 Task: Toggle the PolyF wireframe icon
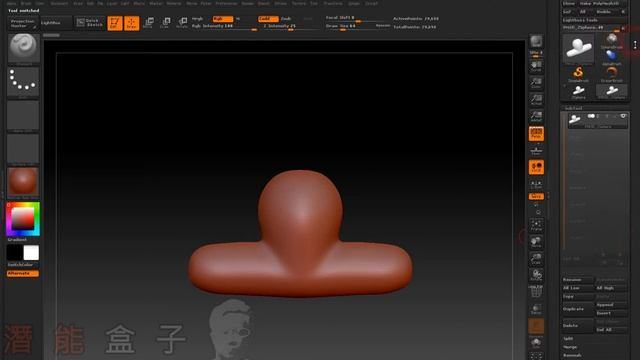click(536, 291)
